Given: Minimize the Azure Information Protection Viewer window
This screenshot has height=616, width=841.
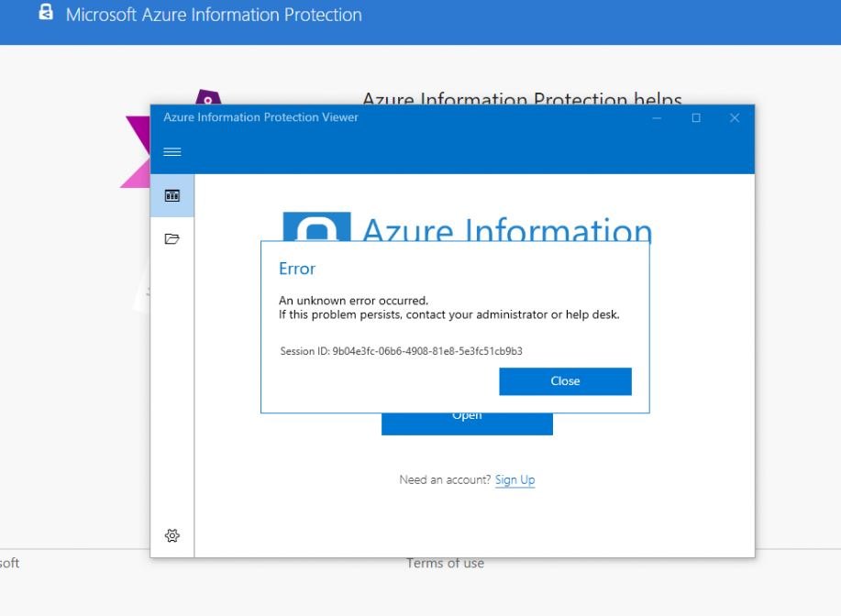Looking at the screenshot, I should [x=657, y=118].
